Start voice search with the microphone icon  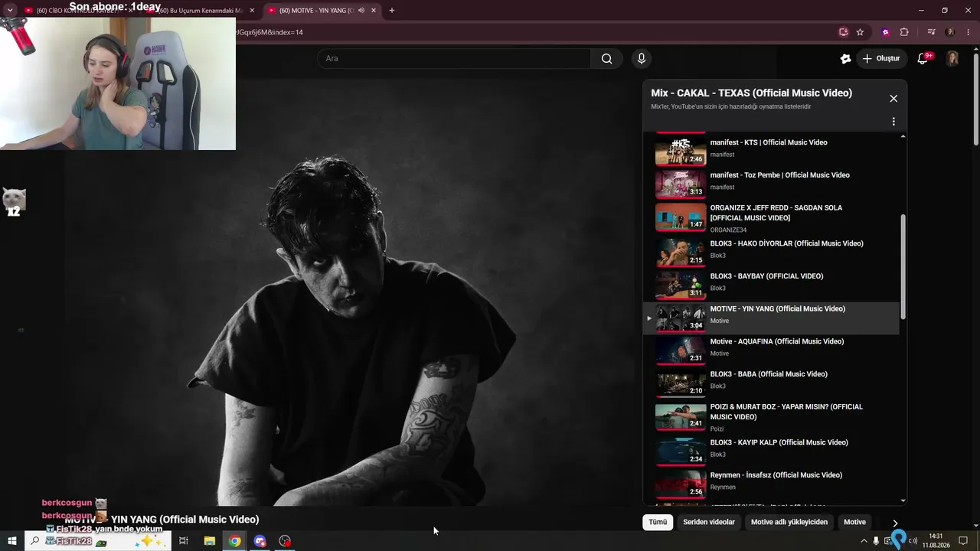pos(642,59)
